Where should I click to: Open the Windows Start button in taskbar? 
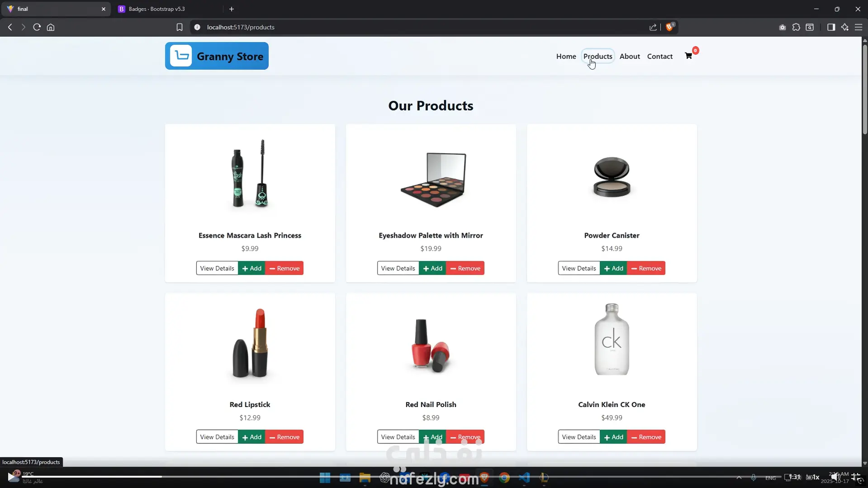(x=325, y=478)
